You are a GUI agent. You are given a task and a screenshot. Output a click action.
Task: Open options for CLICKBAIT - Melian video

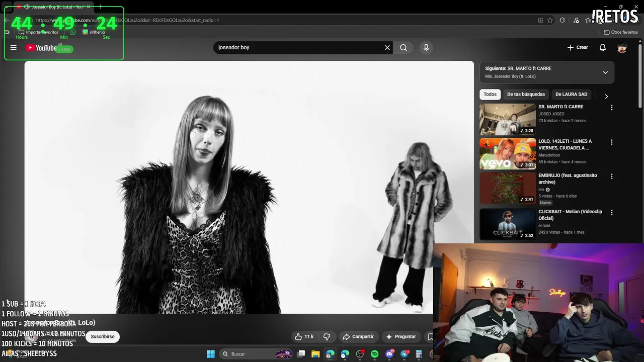pyautogui.click(x=612, y=213)
